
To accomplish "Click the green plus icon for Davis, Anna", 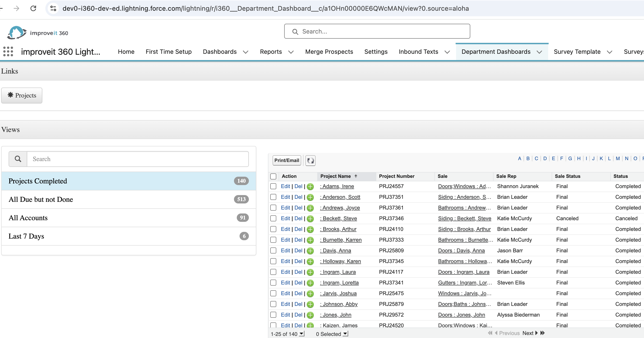I will (x=310, y=251).
